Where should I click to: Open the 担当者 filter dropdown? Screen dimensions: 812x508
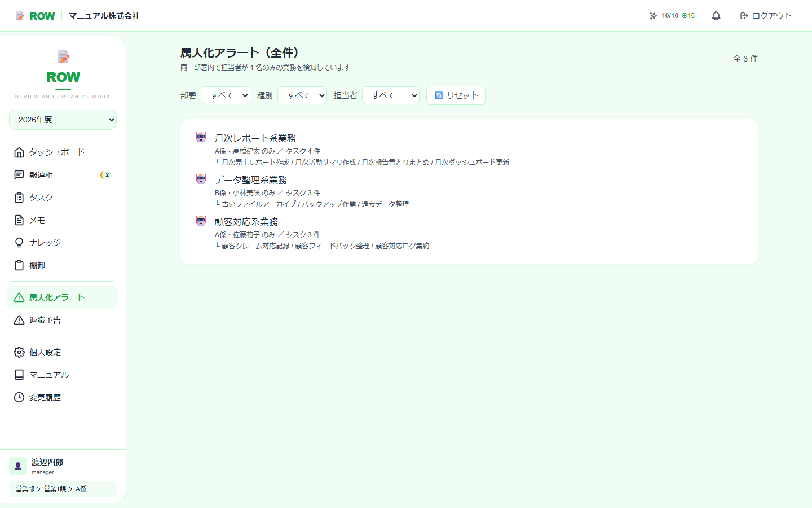[x=391, y=95]
